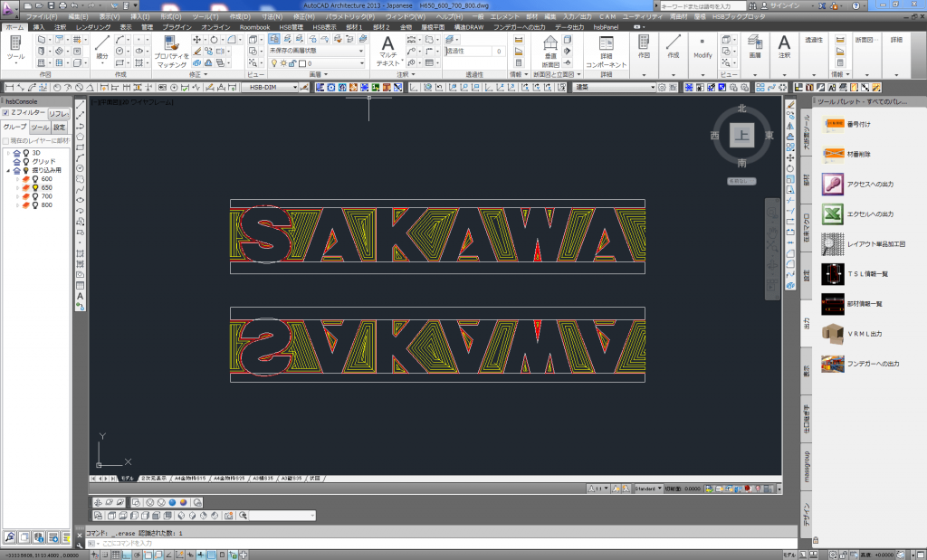Select the Move tool in 修正 panel

[196, 40]
